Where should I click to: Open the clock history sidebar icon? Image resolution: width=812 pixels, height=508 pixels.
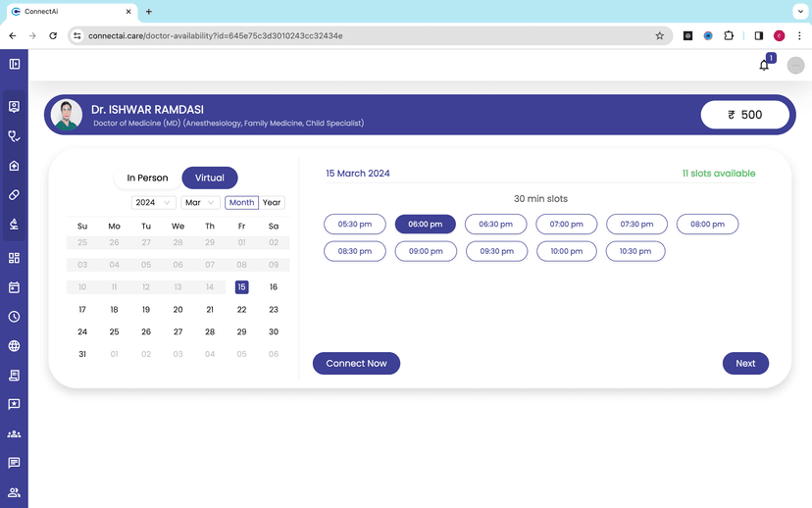coord(14,317)
